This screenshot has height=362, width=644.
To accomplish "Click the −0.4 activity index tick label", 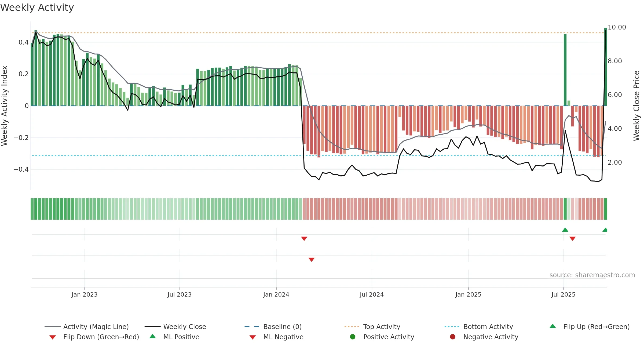I will tap(21, 169).
